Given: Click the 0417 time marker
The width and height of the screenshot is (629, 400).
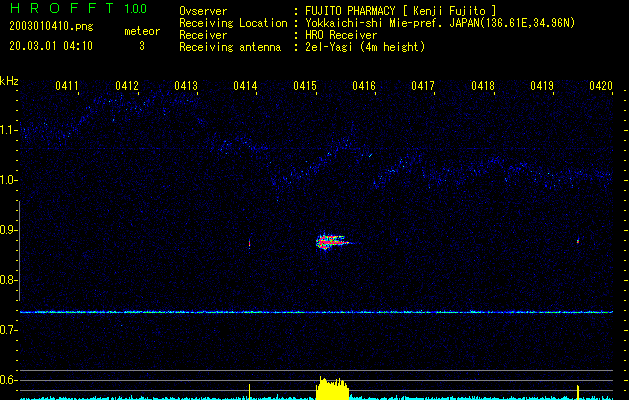Looking at the screenshot, I should (423, 86).
